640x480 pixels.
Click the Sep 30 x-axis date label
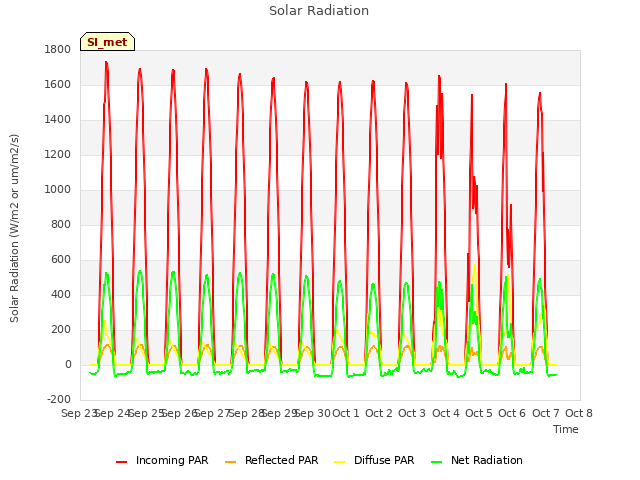click(x=313, y=413)
